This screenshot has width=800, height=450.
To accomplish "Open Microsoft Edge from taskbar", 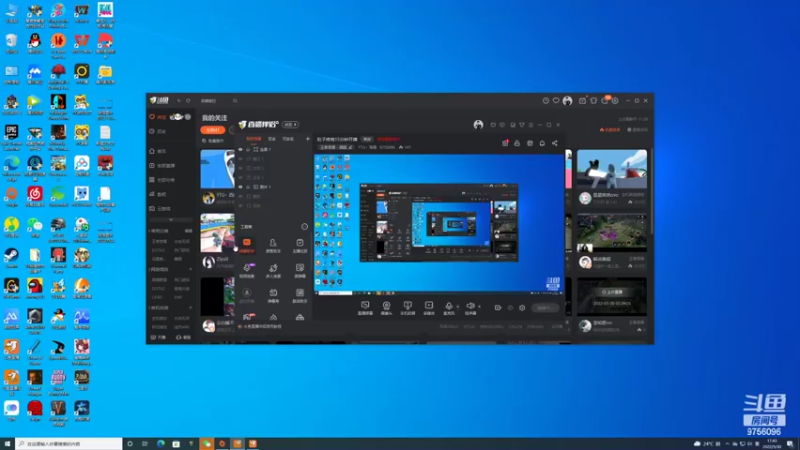I will [x=161, y=444].
